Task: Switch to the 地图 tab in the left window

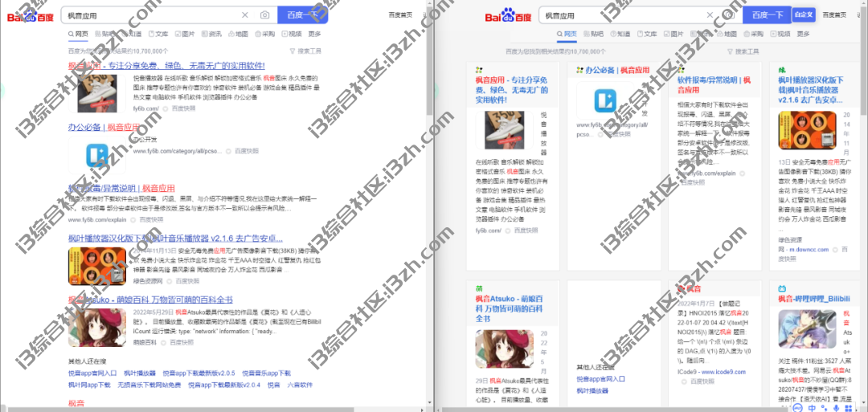Action: pyautogui.click(x=238, y=34)
